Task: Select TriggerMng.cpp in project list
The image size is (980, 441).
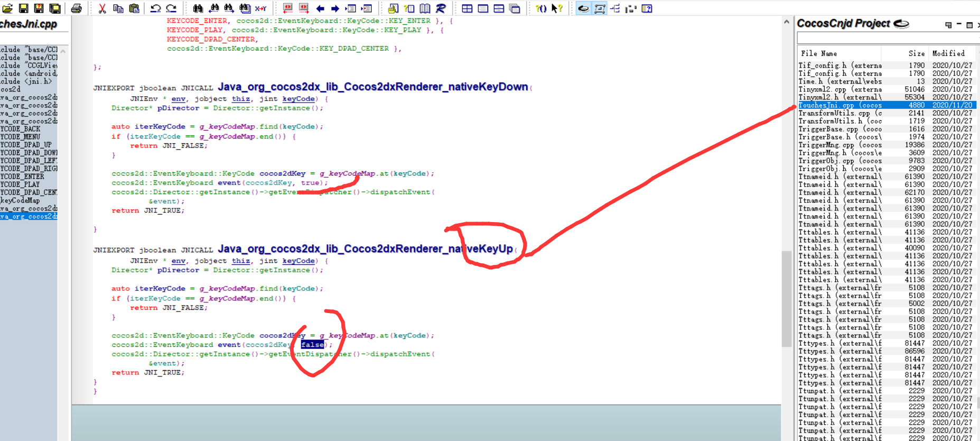Action: click(886, 145)
